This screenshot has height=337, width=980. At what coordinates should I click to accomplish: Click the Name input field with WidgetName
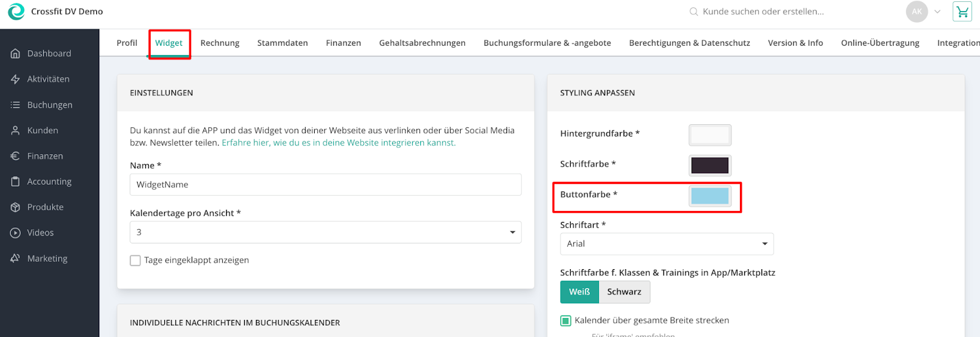[325, 185]
